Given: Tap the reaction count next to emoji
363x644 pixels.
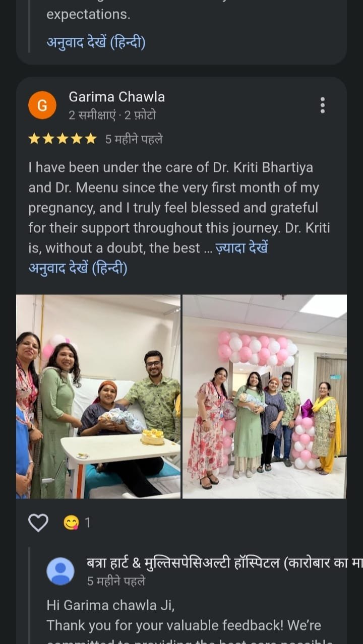Looking at the screenshot, I should (88, 523).
